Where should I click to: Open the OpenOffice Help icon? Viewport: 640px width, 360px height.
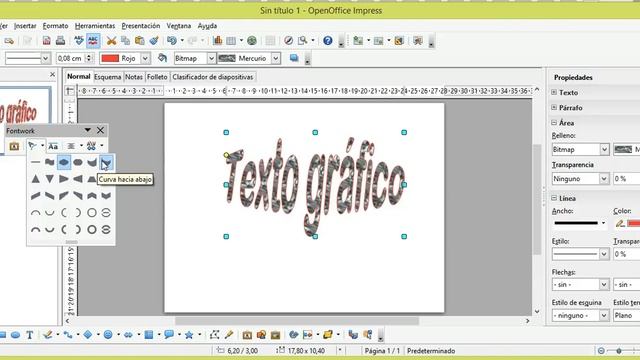[x=328, y=41]
